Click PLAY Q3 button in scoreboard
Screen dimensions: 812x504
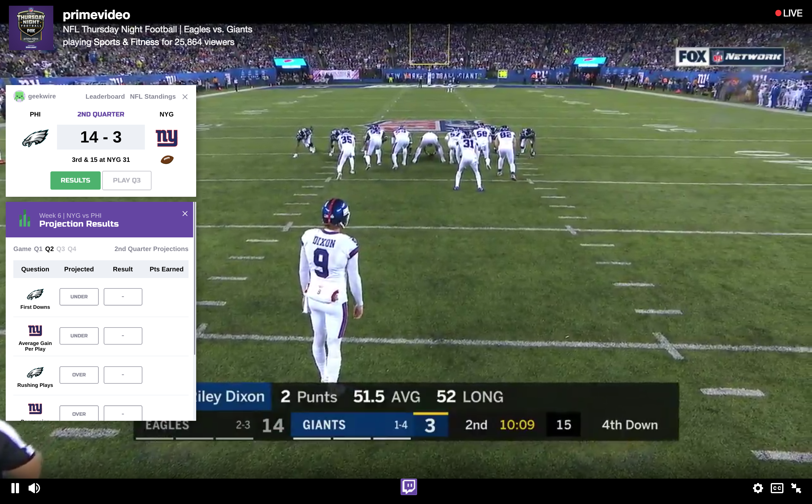point(127,180)
